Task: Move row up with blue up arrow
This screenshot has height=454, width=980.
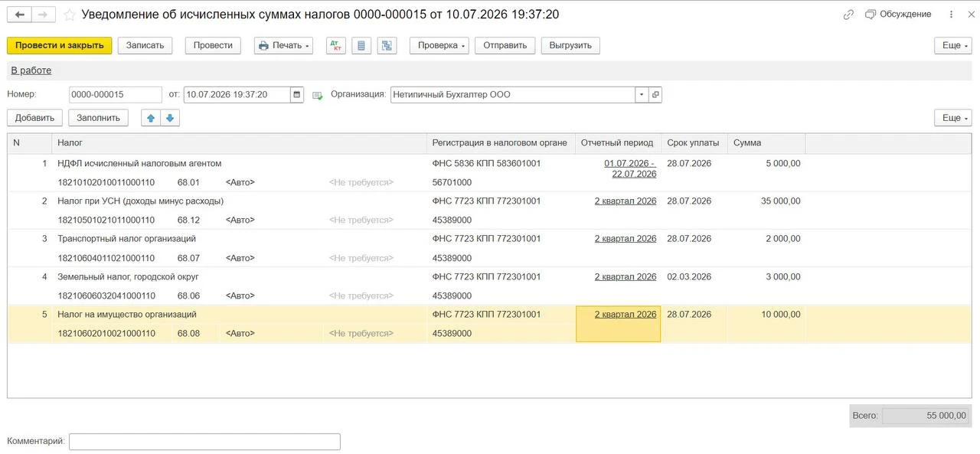Action: (x=151, y=118)
